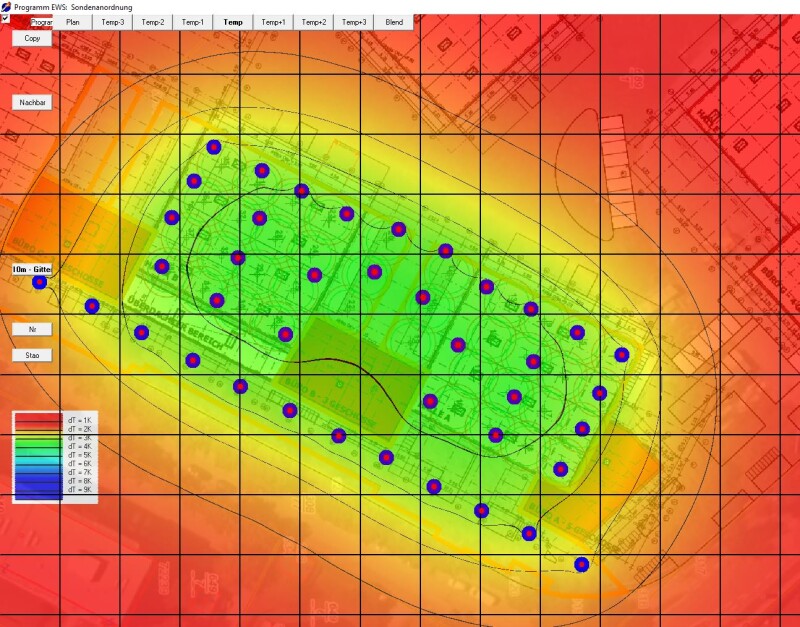The width and height of the screenshot is (800, 627).
Task: Select the Temp-2 tab
Action: (152, 22)
